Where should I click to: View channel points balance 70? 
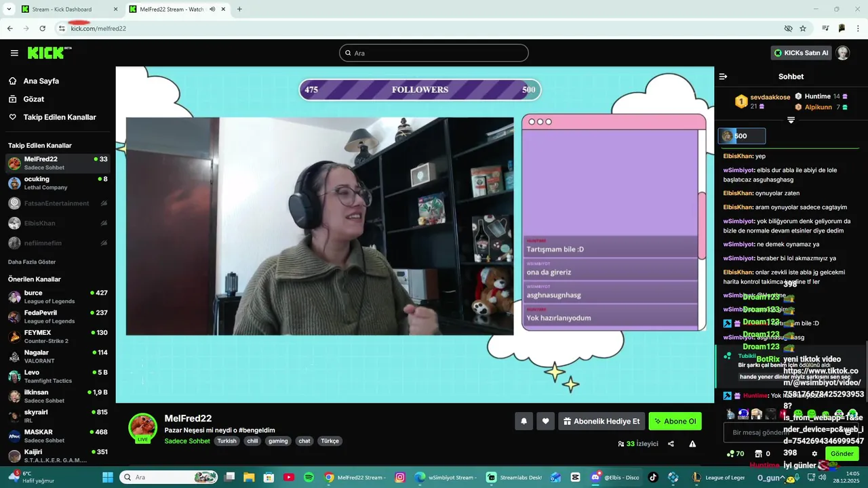pos(735,453)
